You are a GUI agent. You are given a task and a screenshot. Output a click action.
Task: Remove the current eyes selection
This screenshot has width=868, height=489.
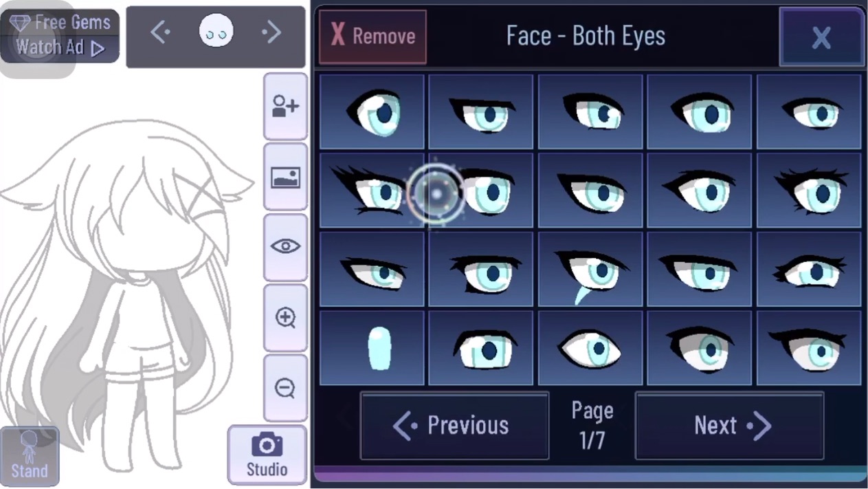pyautogui.click(x=372, y=36)
